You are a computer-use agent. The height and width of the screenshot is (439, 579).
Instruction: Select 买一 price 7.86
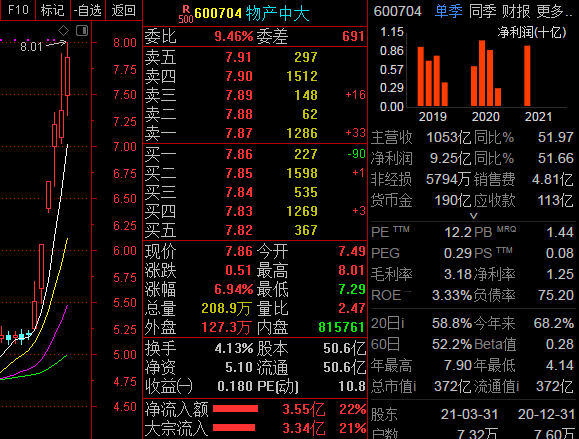coord(239,154)
